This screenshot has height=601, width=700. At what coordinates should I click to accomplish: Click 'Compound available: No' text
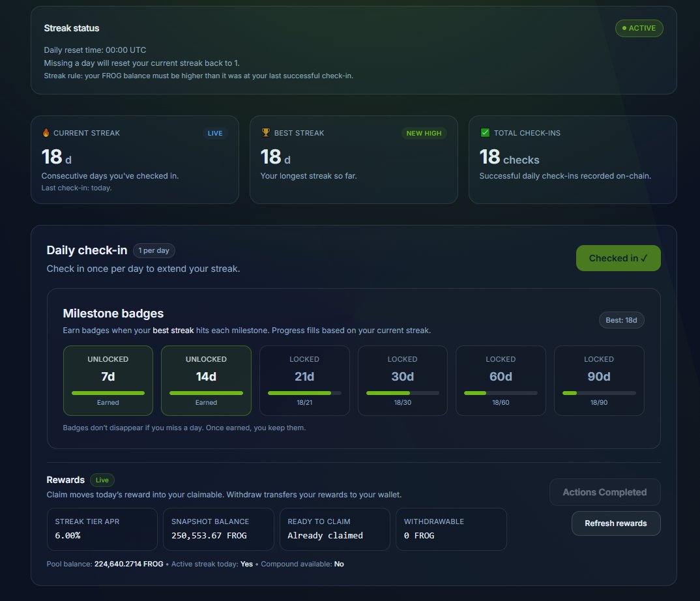[302, 564]
